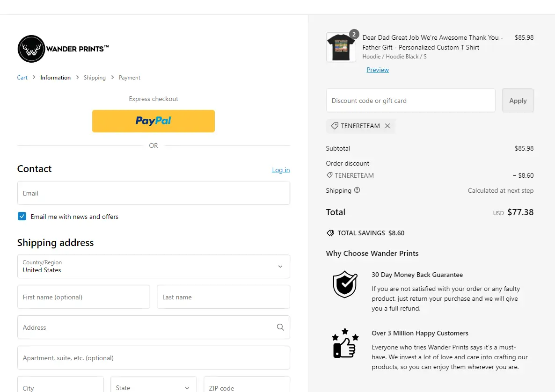
Task: Apply the entered discount code
Action: 518,100
